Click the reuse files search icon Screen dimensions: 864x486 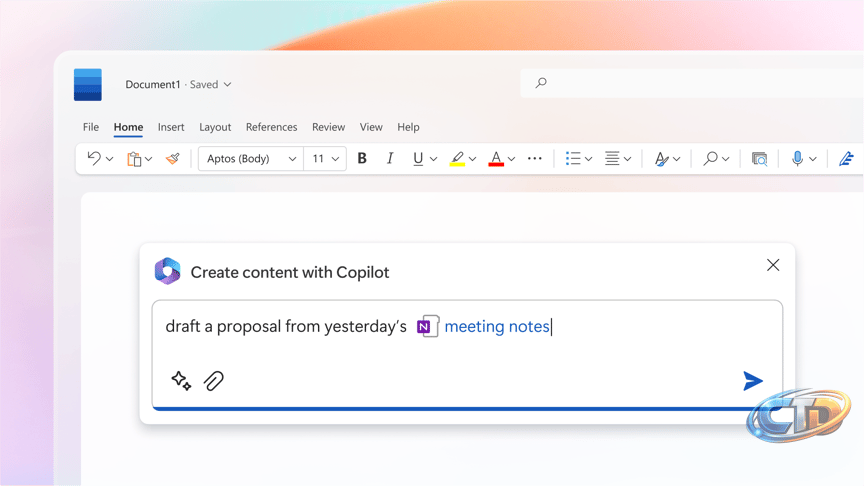click(x=759, y=159)
